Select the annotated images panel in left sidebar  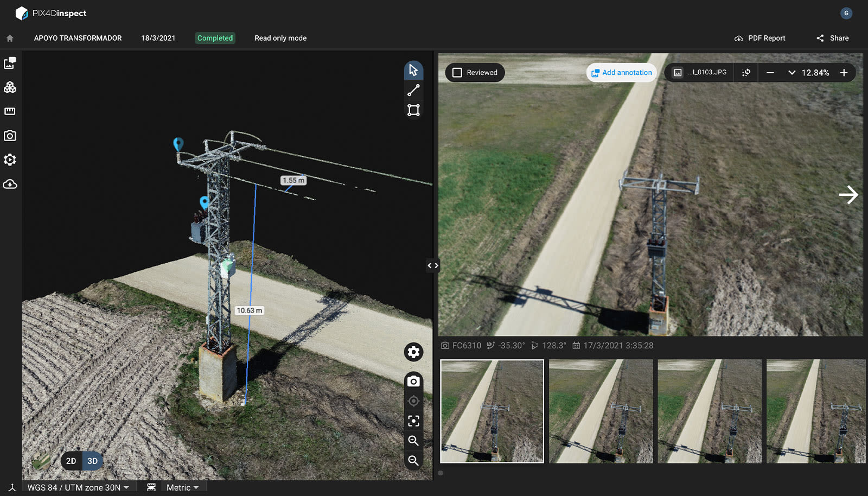[10, 63]
